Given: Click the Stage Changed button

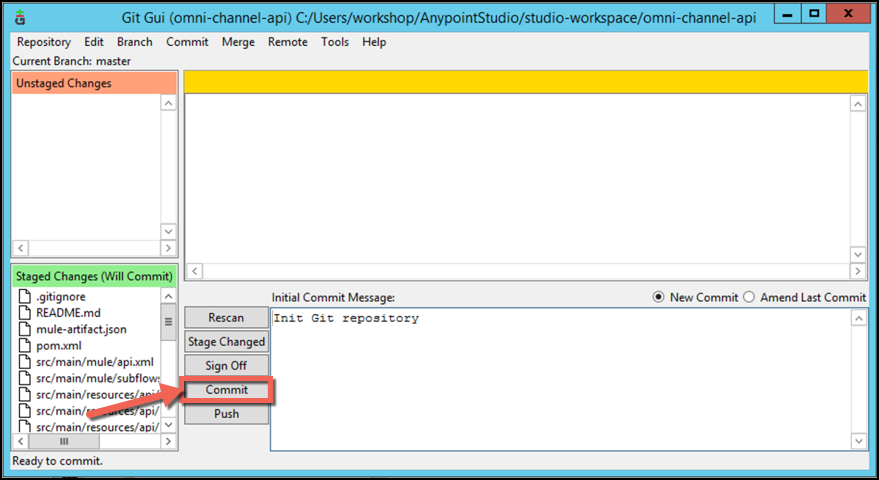Looking at the screenshot, I should click(225, 342).
